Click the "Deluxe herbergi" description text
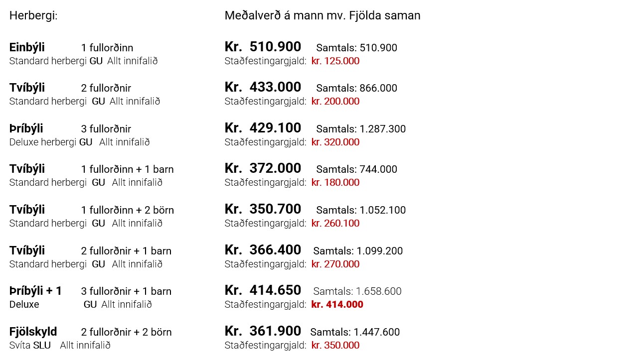The image size is (633, 364). pos(43,142)
